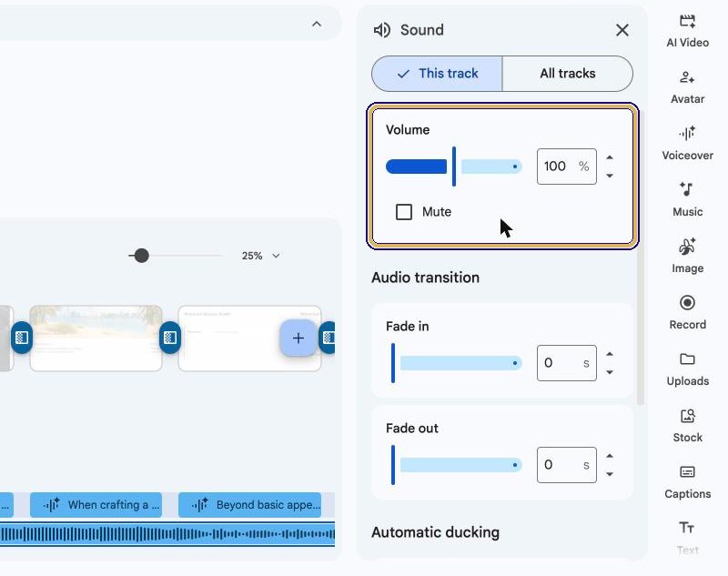
Task: Click transition icon after the beach scene
Action: click(x=170, y=338)
